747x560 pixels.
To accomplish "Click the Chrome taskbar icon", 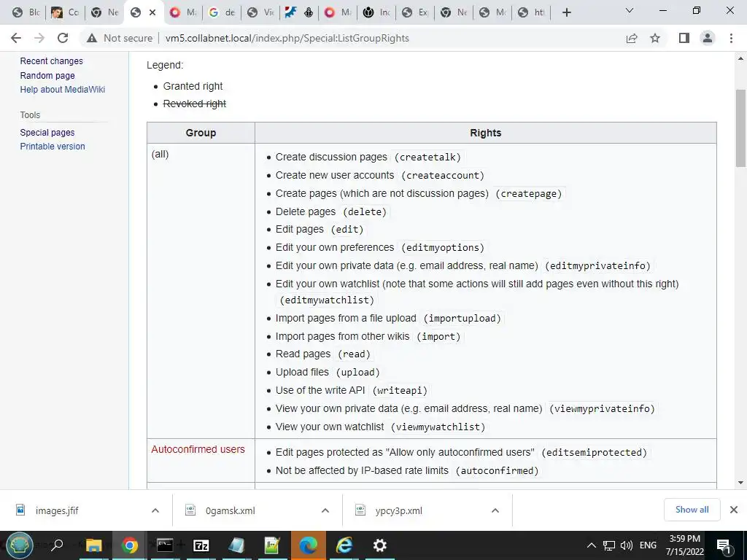I will [x=129, y=545].
